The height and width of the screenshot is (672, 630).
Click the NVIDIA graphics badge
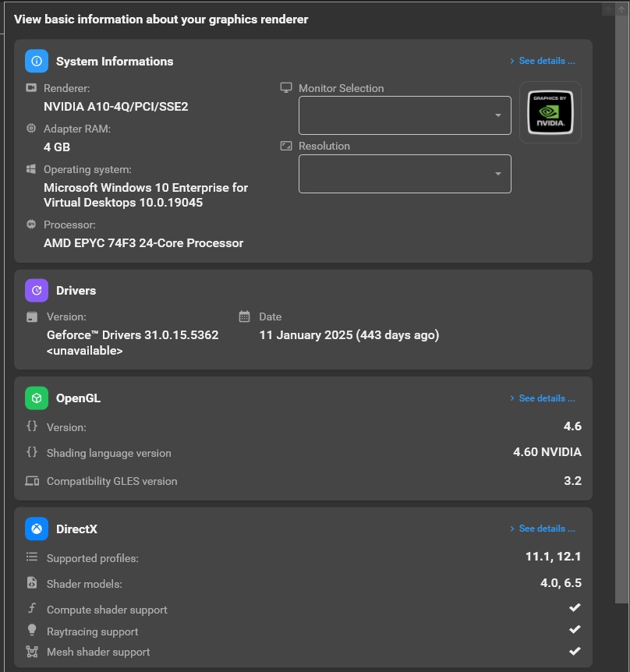pyautogui.click(x=550, y=112)
